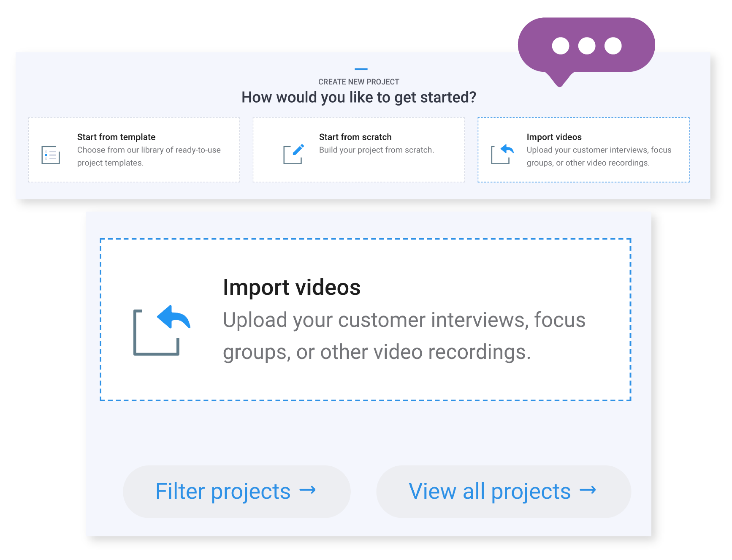Select the small Import videos arrow icon
This screenshot has width=732, height=560.
pos(502,155)
